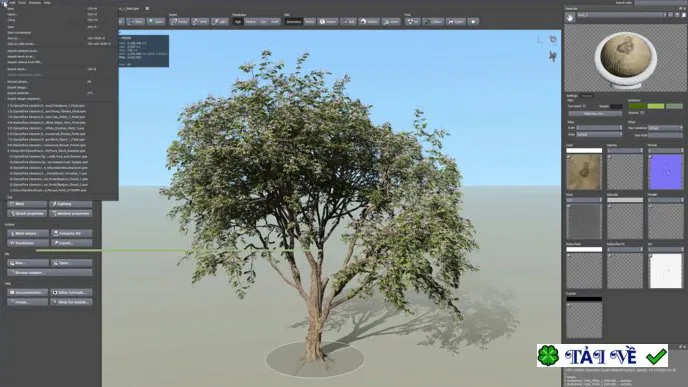Toggle the Color map checkbox

pyautogui.click(x=569, y=157)
